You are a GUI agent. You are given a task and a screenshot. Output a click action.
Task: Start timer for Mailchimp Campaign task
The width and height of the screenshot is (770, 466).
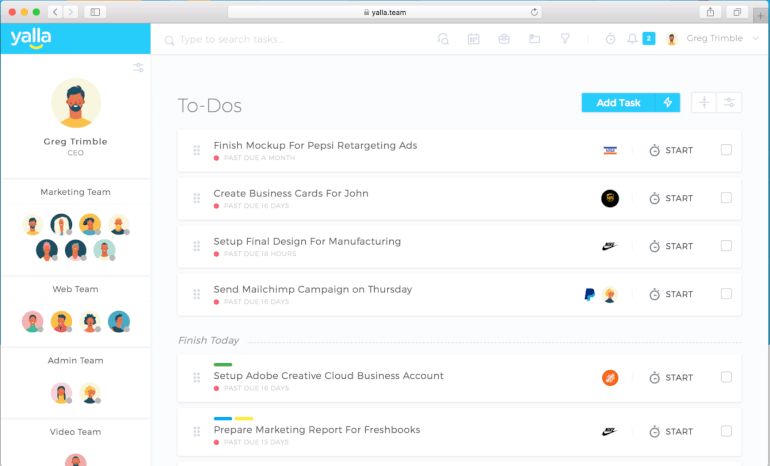click(671, 294)
